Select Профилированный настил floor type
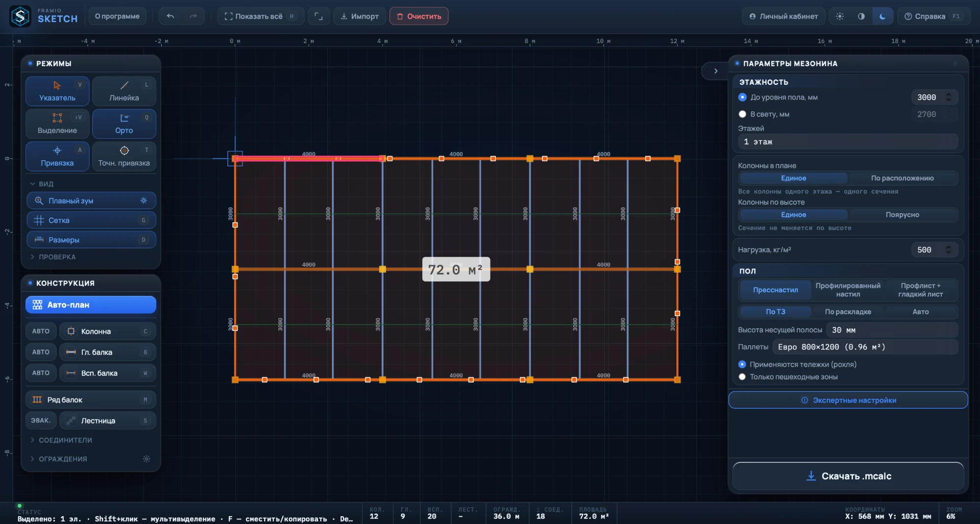 pyautogui.click(x=848, y=290)
